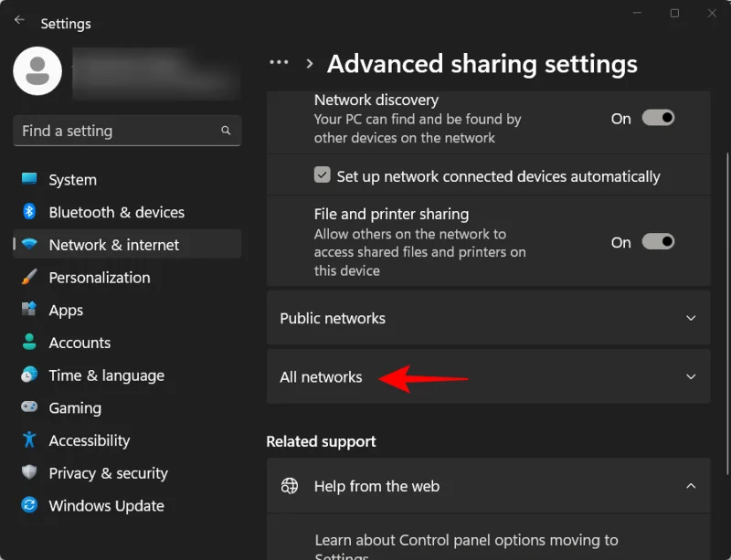Open Windows Update page
The height and width of the screenshot is (560, 731).
pos(127,506)
